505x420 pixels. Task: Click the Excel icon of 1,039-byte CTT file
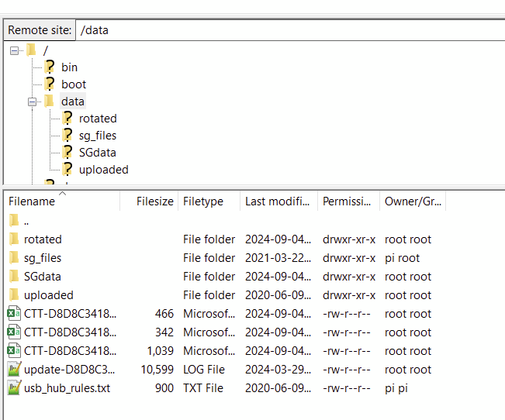13,351
